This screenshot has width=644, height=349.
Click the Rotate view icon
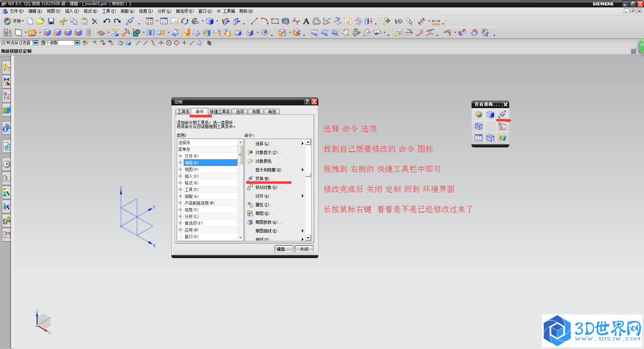pyautogui.click(x=185, y=21)
